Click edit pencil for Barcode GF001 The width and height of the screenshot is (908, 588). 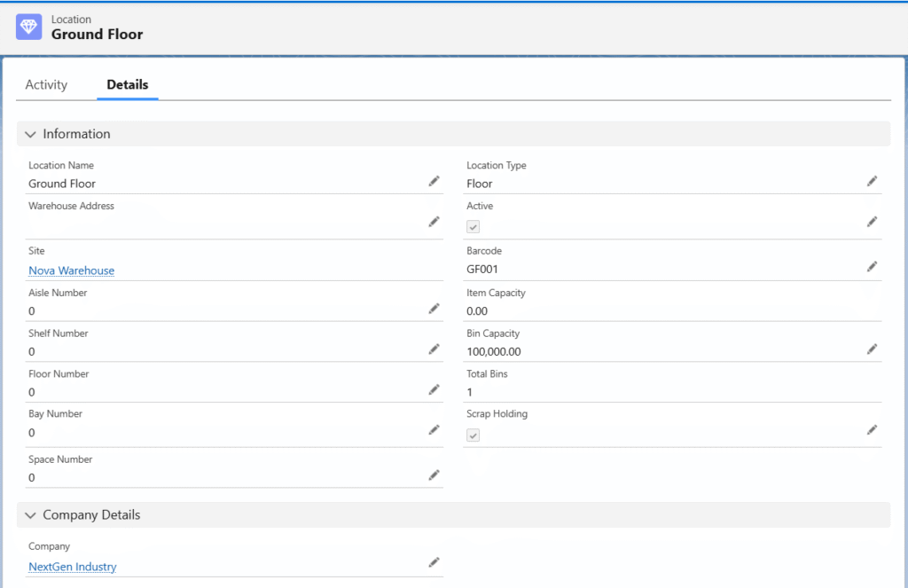872,266
